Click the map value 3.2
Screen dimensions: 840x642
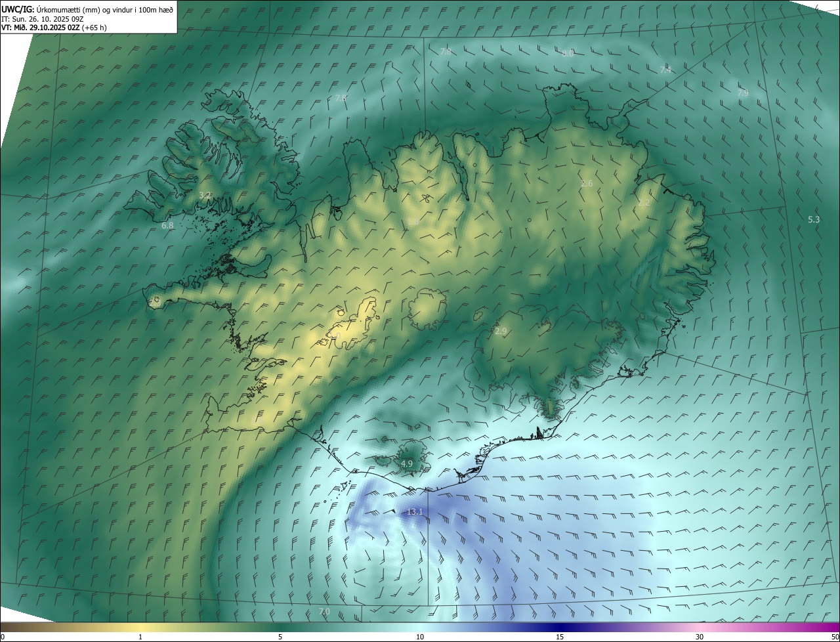pyautogui.click(x=205, y=195)
